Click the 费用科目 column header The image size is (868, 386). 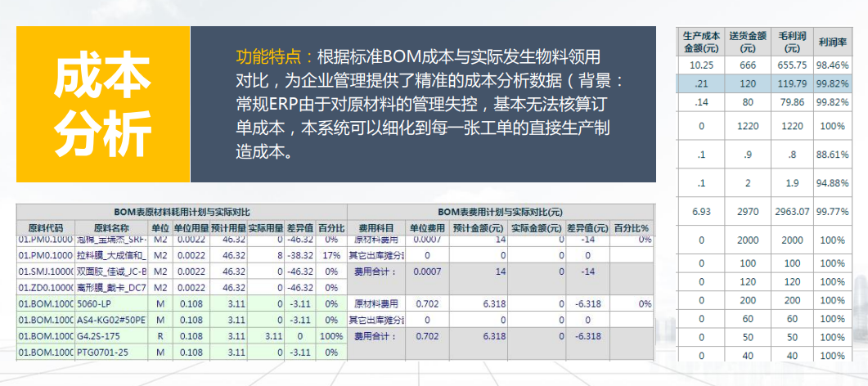(377, 227)
